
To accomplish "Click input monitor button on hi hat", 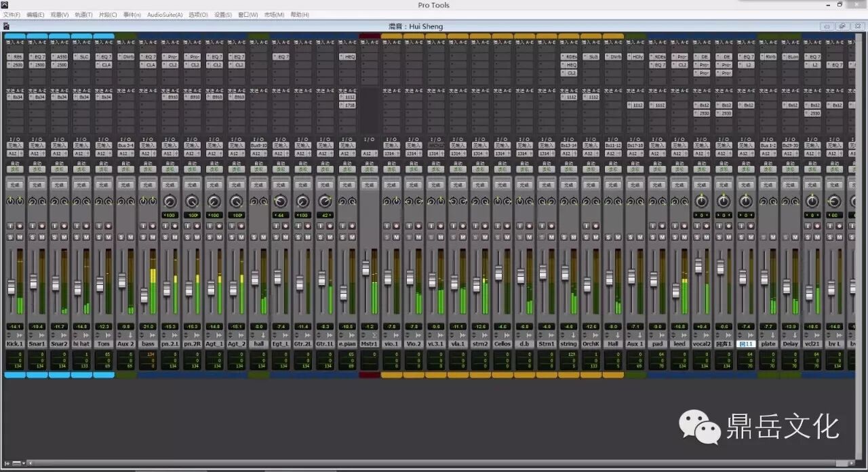I will point(77,226).
